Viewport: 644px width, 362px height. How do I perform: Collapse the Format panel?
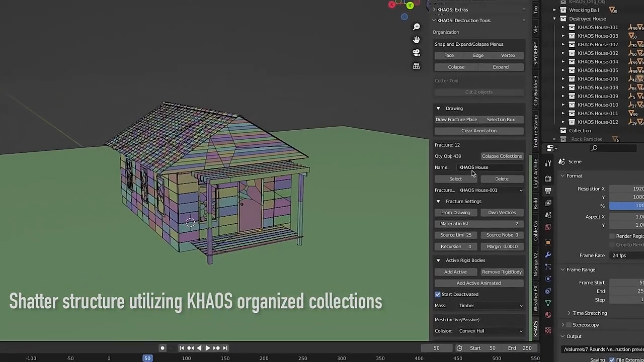(x=562, y=176)
